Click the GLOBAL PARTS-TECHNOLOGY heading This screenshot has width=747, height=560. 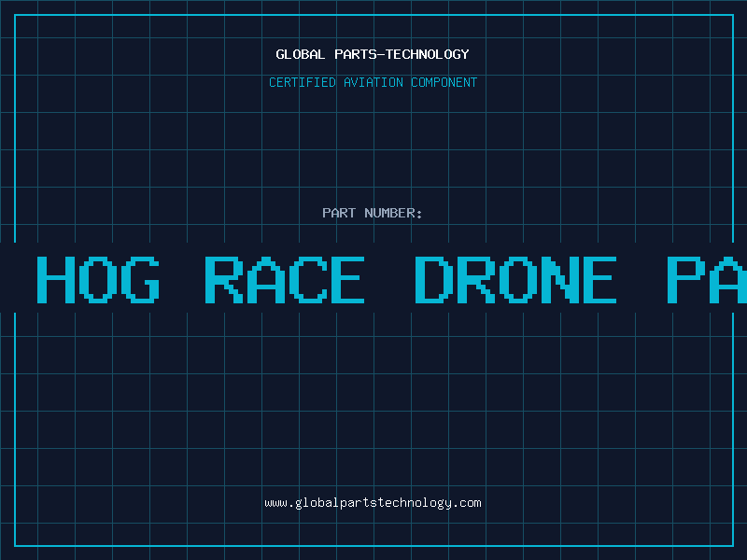coord(373,54)
